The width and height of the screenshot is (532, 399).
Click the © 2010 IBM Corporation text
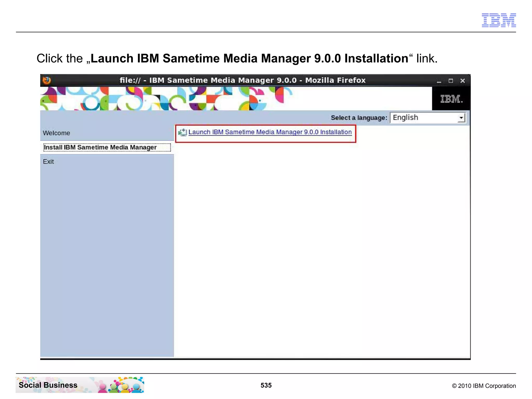click(x=484, y=386)
